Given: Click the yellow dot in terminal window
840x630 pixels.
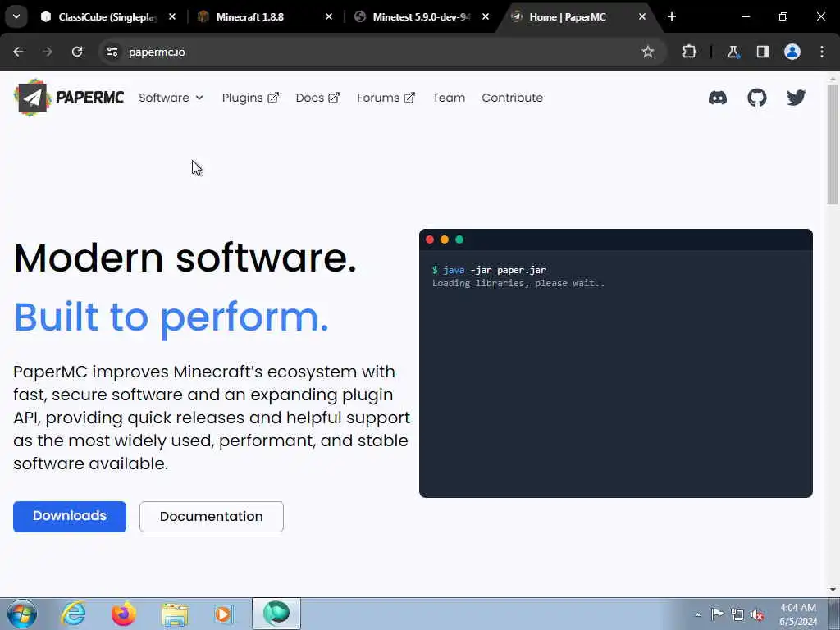Looking at the screenshot, I should [x=445, y=240].
